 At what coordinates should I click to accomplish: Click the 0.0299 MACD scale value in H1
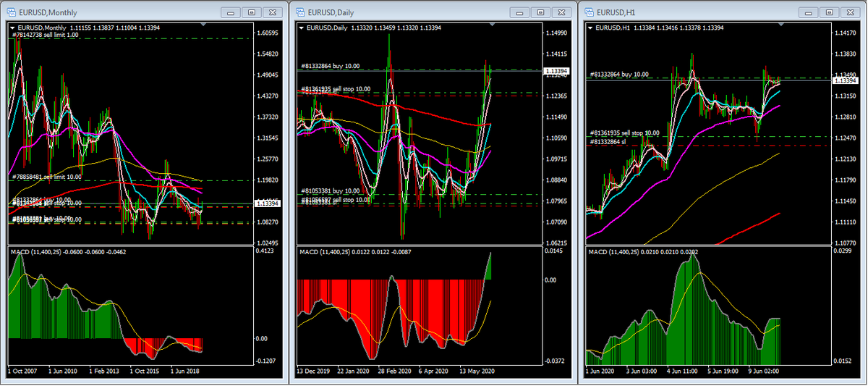pos(843,251)
